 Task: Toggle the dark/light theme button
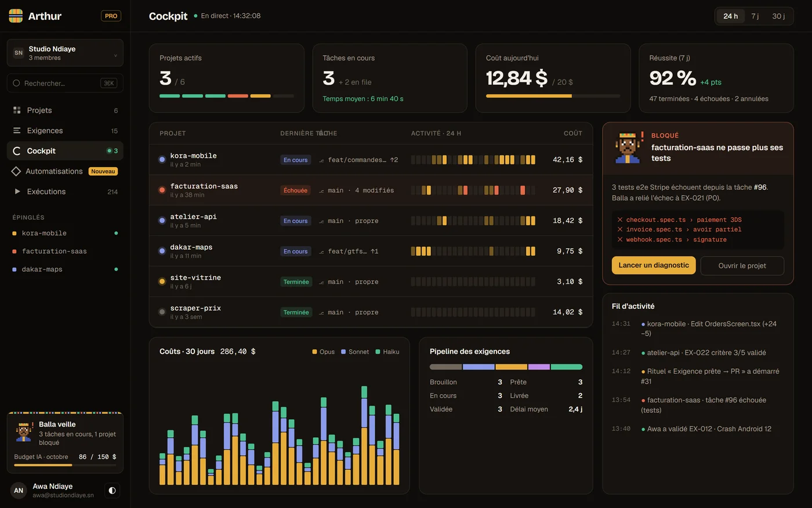[x=112, y=491]
